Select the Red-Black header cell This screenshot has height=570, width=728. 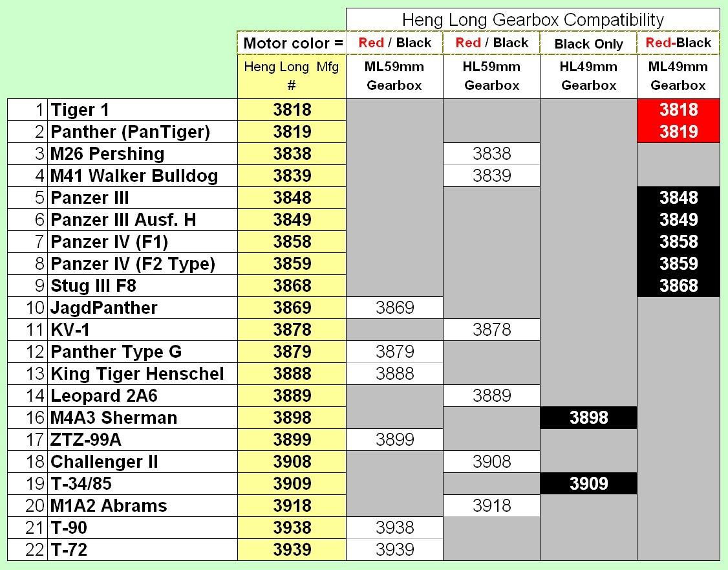pyautogui.click(x=678, y=43)
